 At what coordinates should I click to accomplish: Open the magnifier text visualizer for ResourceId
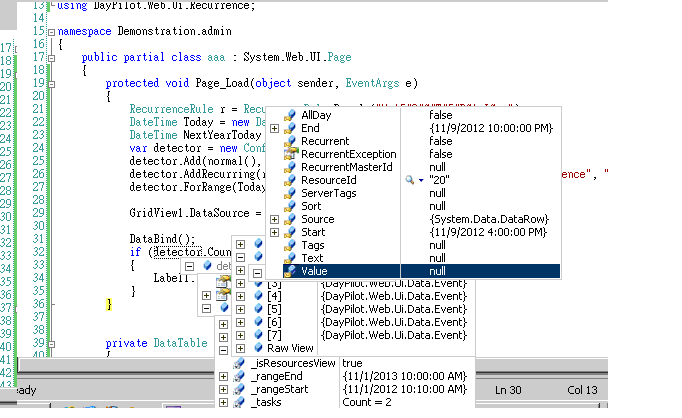(409, 180)
